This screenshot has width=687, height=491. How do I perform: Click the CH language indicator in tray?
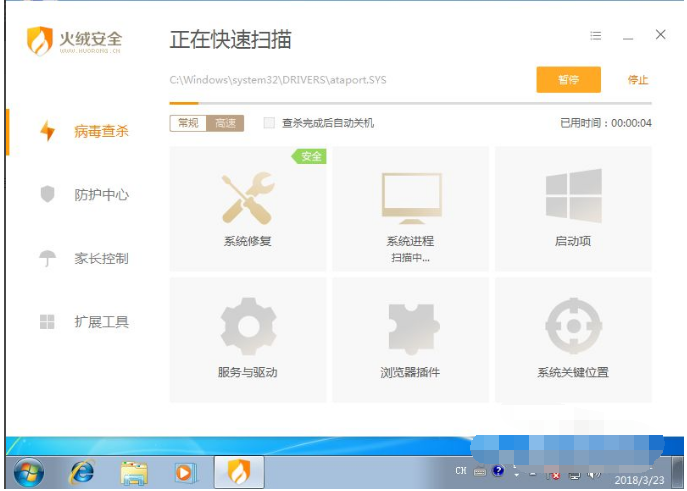(460, 471)
